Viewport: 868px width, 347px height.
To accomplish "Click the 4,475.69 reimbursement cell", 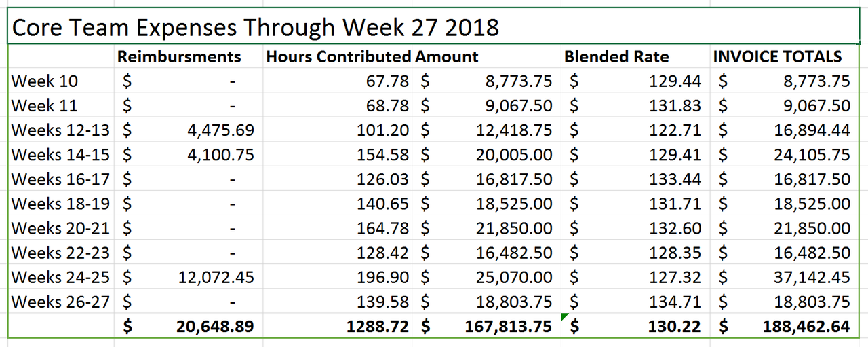I will point(189,130).
